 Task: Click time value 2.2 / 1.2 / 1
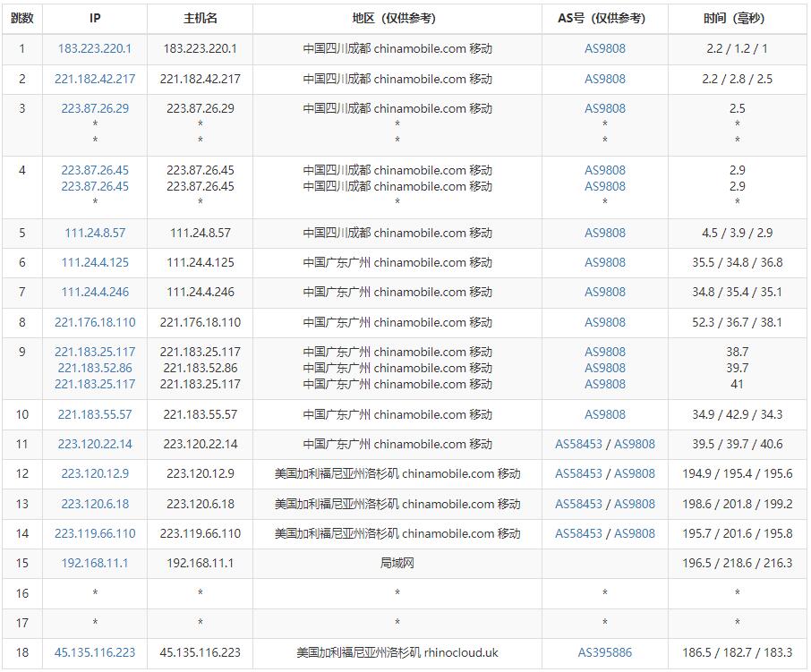point(737,48)
